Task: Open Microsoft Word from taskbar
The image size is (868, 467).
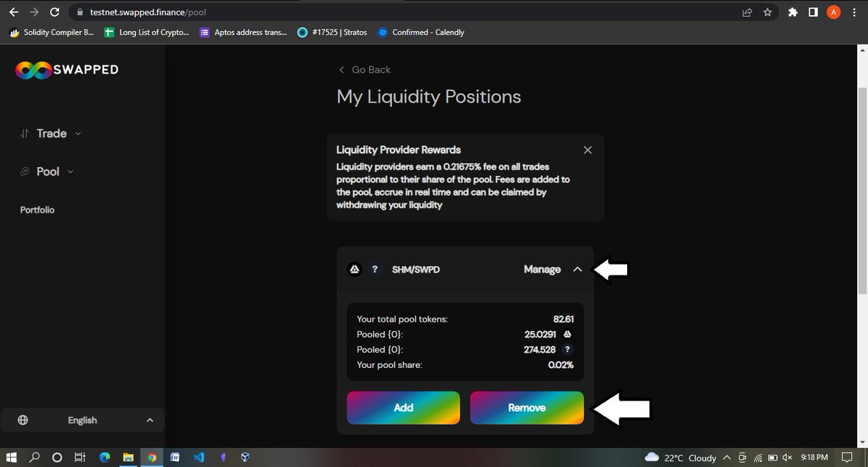Action: (x=175, y=457)
